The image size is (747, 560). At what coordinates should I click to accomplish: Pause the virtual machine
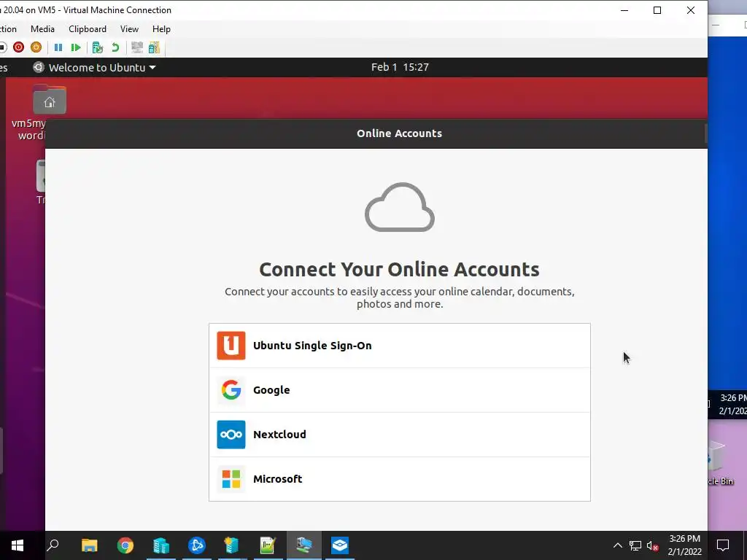point(58,47)
